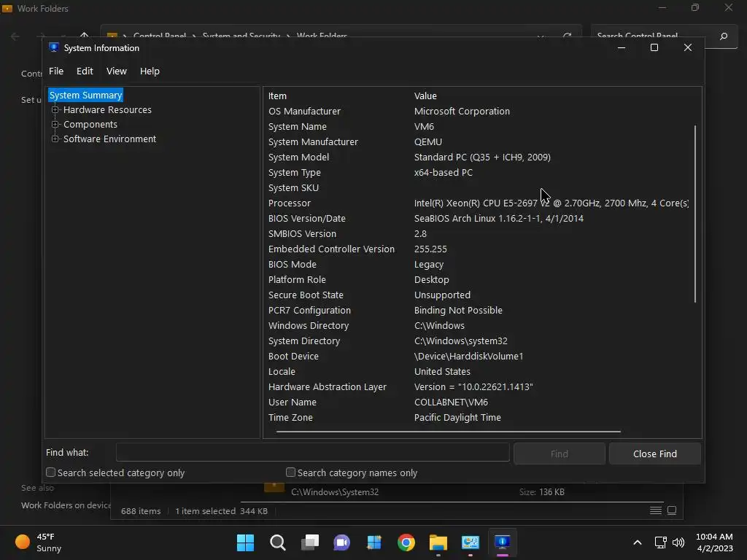Image resolution: width=747 pixels, height=560 pixels.
Task: Click the Close Find button
Action: 654,454
